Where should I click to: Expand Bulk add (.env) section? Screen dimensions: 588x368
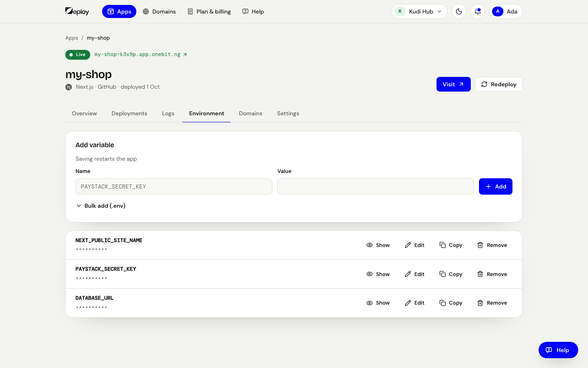[x=100, y=206]
